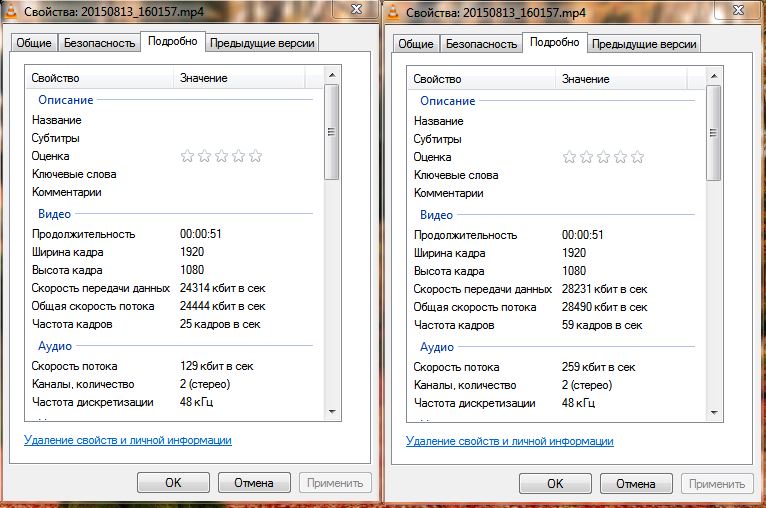
Task: Click value 25 кадров в сек
Action: tap(220, 324)
